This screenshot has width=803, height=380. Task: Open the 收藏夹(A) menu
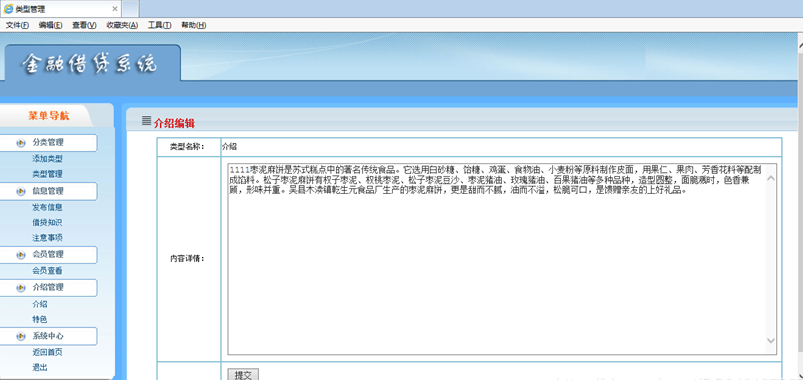pyautogui.click(x=122, y=25)
